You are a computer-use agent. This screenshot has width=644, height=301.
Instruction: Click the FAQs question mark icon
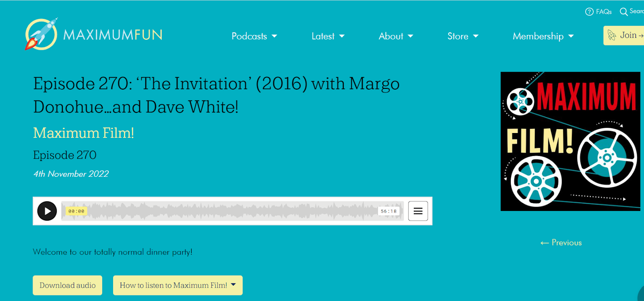point(589,12)
